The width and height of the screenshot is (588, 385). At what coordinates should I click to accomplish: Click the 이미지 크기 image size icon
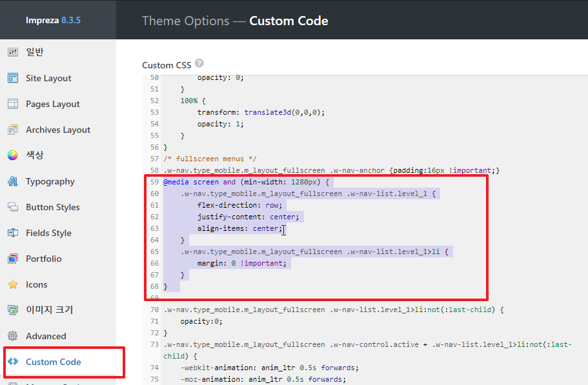pyautogui.click(x=13, y=310)
